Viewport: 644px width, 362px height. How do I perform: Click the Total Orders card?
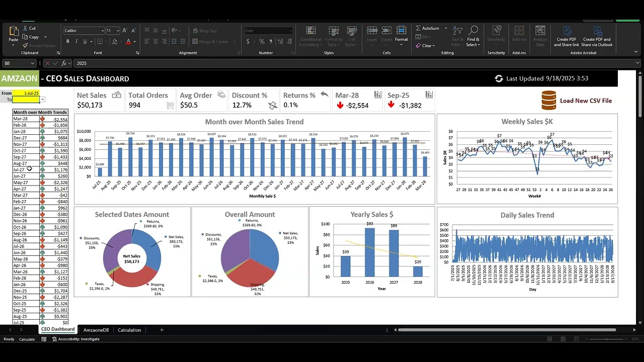(150, 100)
